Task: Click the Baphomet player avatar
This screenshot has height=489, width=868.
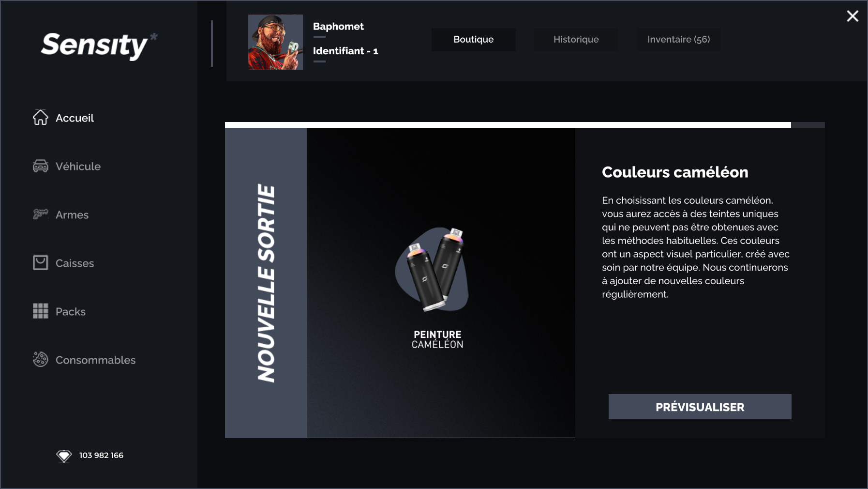Action: point(275,42)
